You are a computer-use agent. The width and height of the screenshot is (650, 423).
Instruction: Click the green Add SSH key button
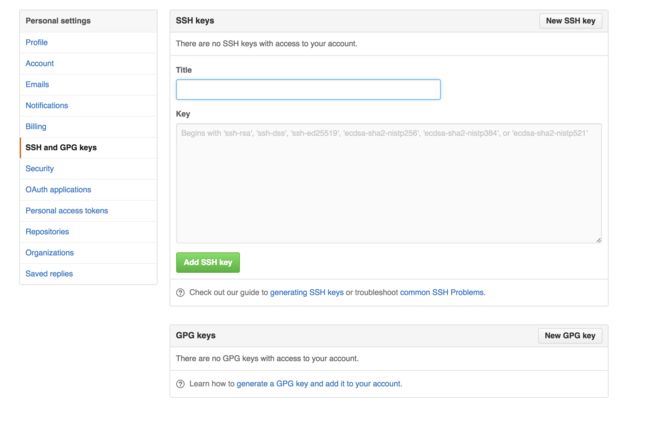coord(208,263)
